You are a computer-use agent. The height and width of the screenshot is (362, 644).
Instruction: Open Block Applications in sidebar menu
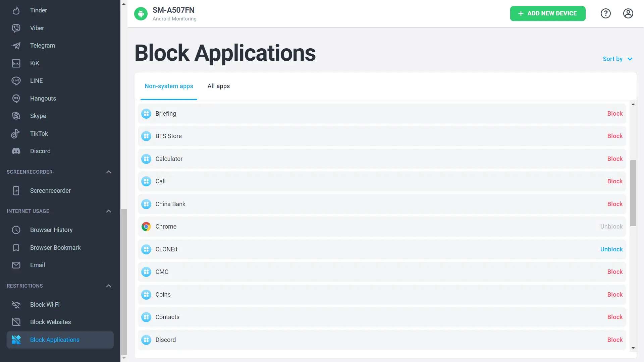60,340
